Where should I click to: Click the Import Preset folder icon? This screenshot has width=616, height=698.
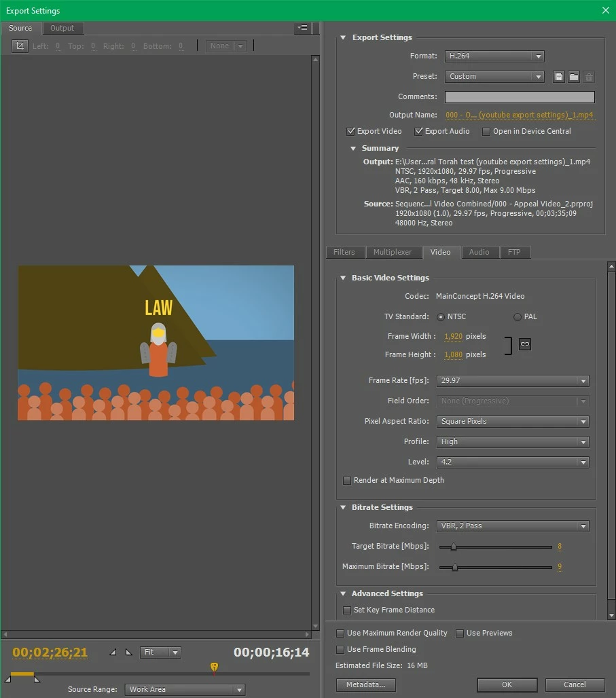(574, 77)
